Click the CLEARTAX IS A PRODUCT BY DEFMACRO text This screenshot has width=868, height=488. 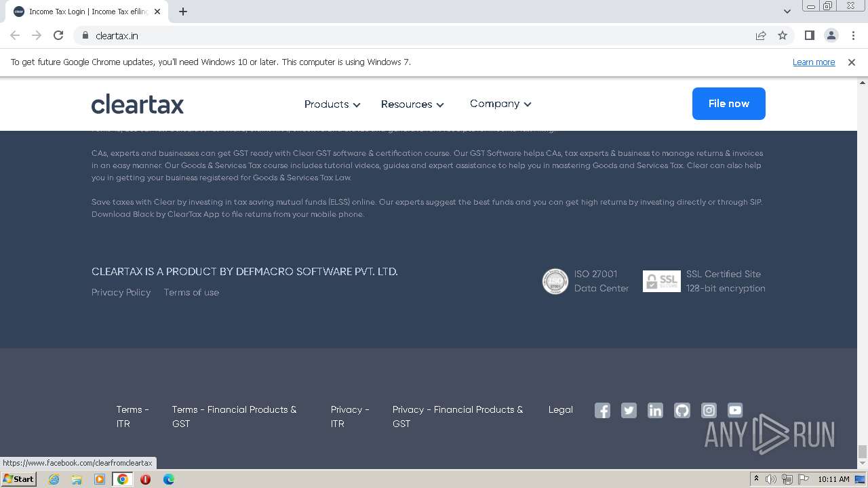[x=245, y=271]
